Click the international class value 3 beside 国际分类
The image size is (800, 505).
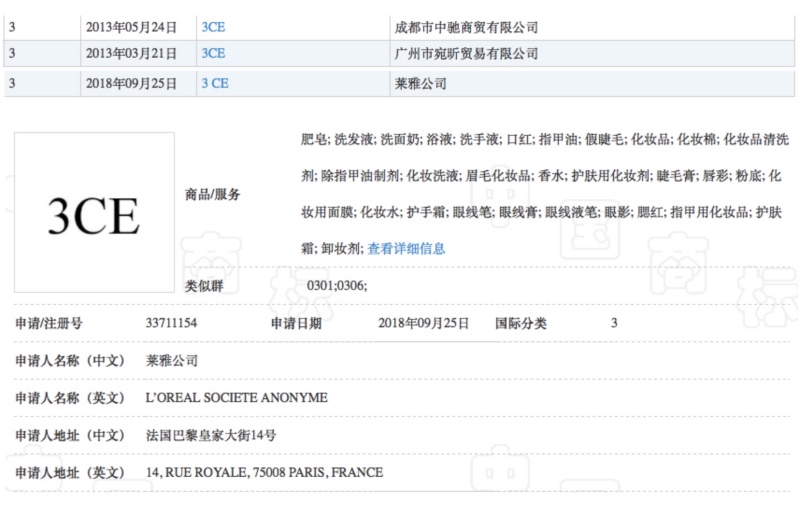pos(614,323)
